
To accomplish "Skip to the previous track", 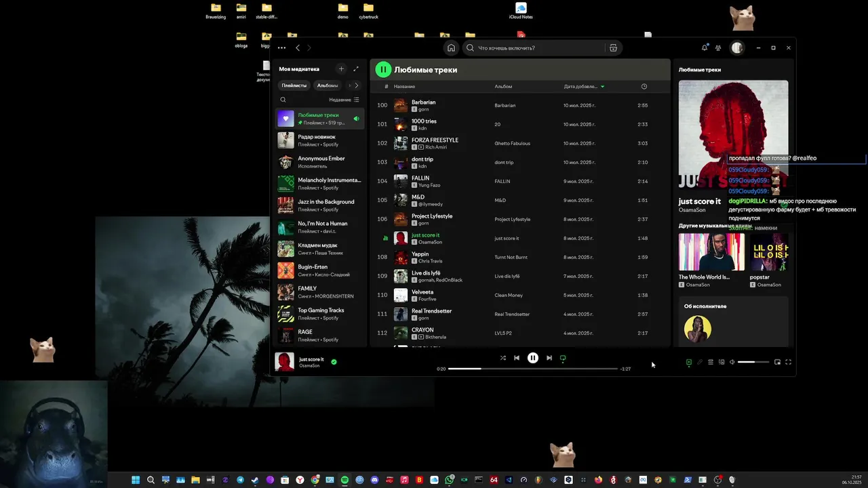I will (x=517, y=358).
